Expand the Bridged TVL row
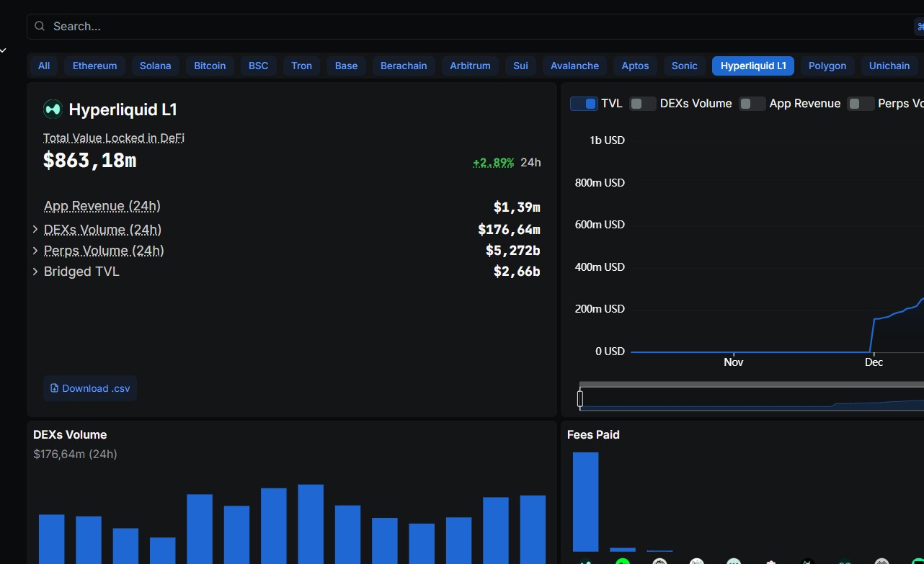924x564 pixels. point(35,272)
